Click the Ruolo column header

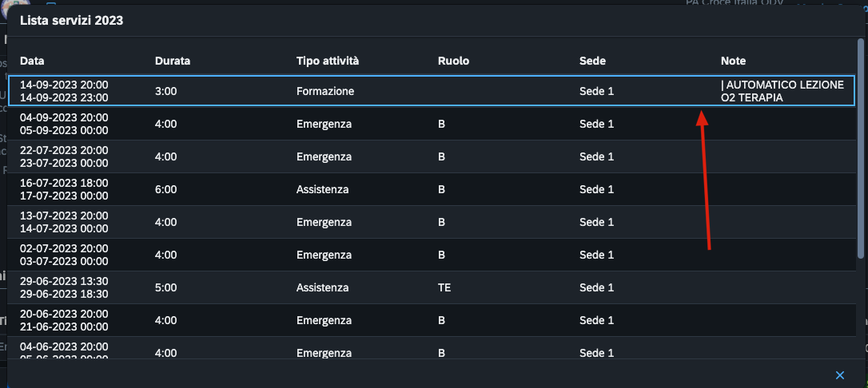(x=453, y=61)
